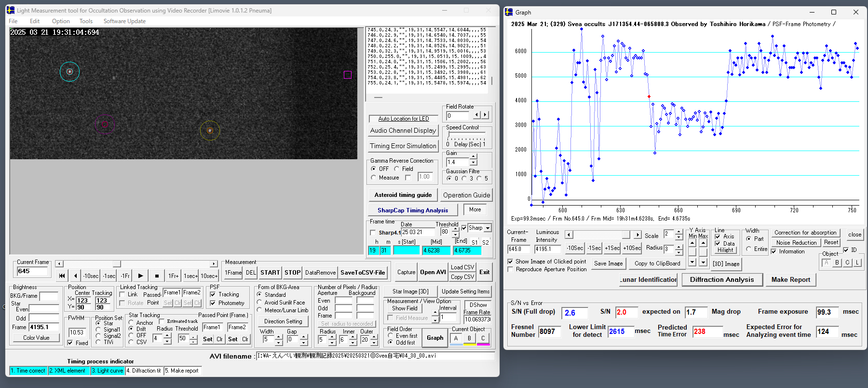Choose Gaussian Filtre value 3

click(x=464, y=179)
